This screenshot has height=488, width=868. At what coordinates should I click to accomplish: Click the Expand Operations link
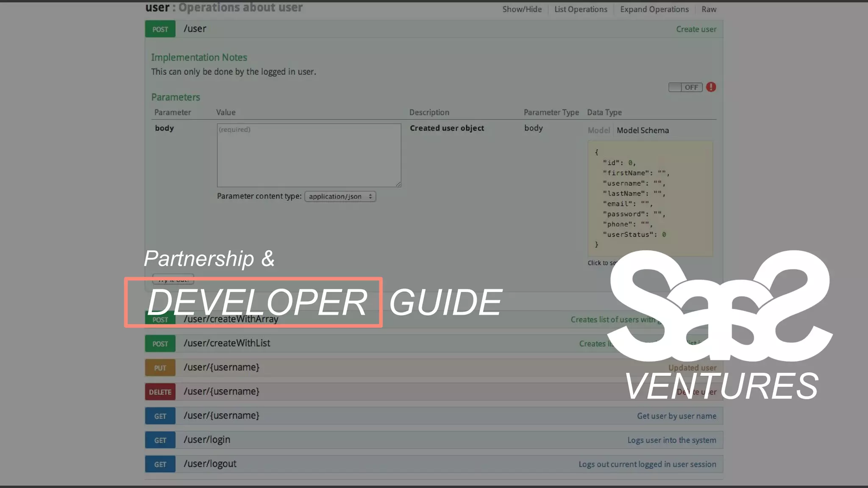tap(654, 9)
